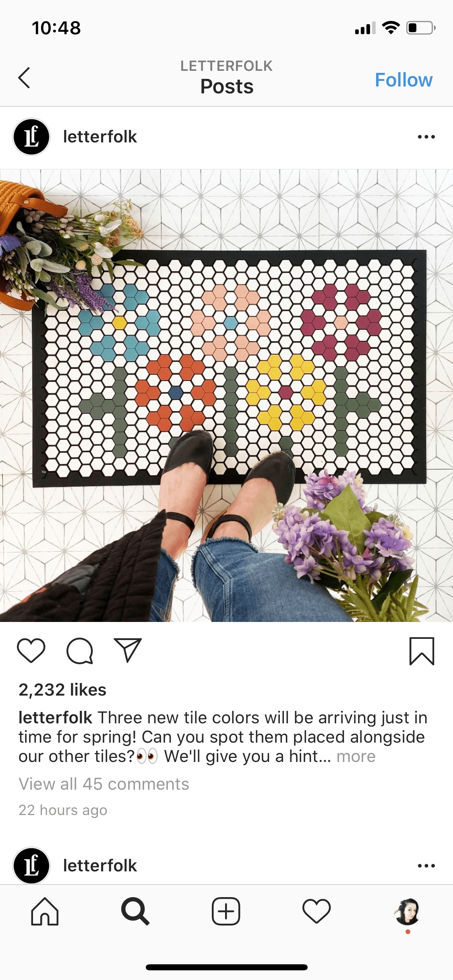Open three-dot options for second post
This screenshot has height=980, width=453.
tap(426, 866)
